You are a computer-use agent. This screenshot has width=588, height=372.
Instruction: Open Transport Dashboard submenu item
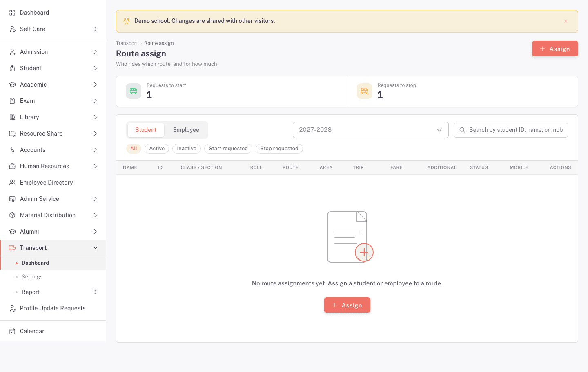tap(53, 263)
